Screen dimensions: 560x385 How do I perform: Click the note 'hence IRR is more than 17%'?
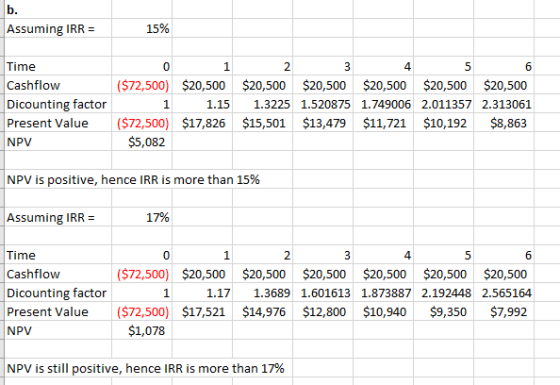[x=205, y=368]
